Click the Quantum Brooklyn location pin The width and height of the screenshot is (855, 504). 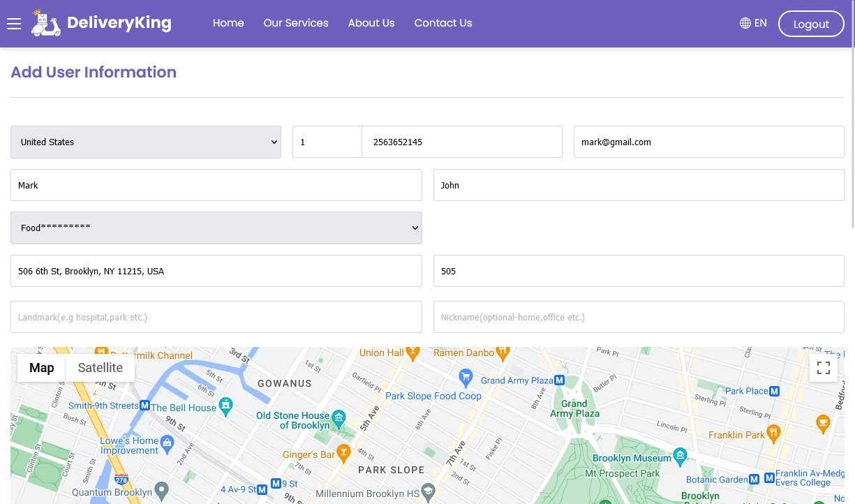(x=161, y=491)
